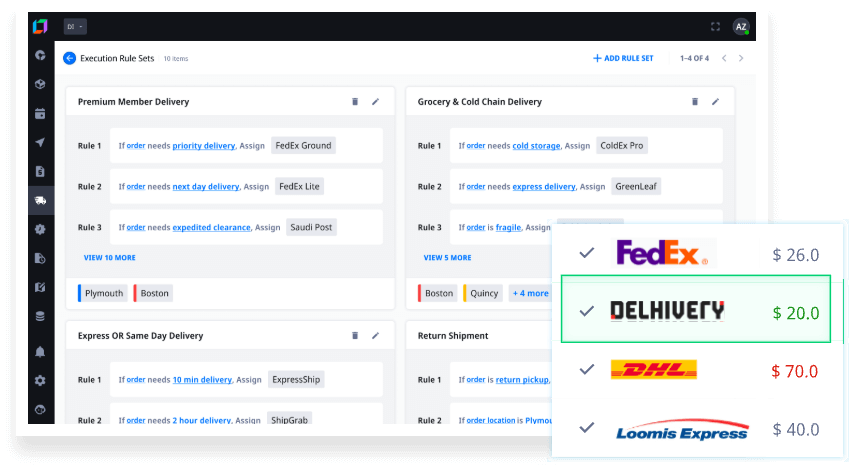Click the Boston tag in Grocery & Cold Chain
Screen dimensions: 852x468
438,294
